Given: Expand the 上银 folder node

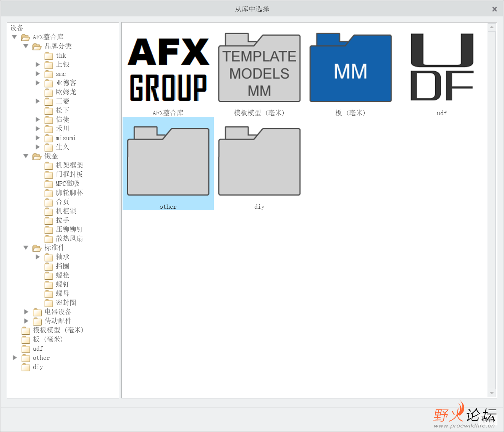Looking at the screenshot, I should (37, 64).
